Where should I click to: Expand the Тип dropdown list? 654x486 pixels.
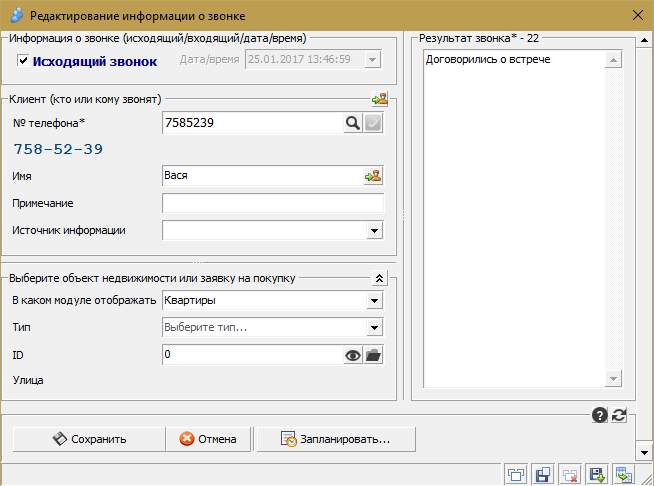click(x=374, y=327)
